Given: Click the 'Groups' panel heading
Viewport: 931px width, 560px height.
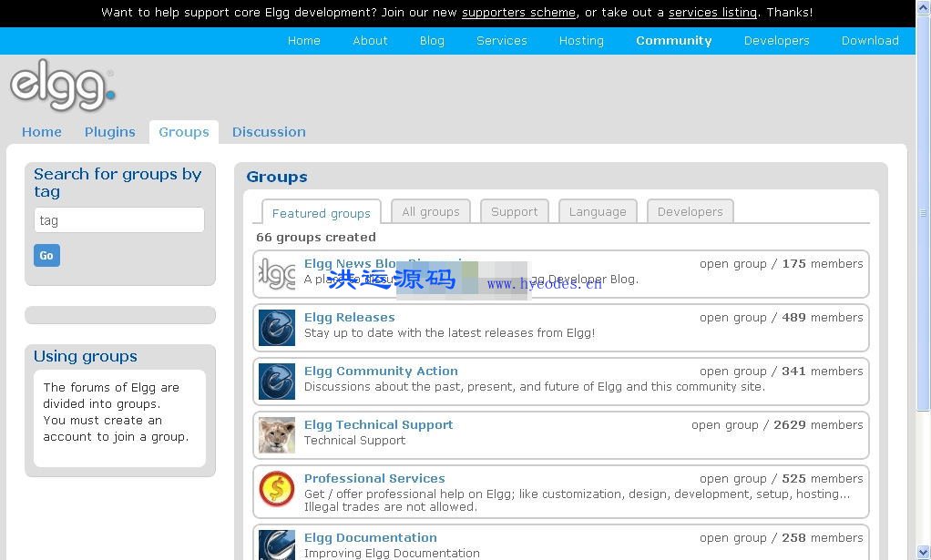Looking at the screenshot, I should pos(277,177).
